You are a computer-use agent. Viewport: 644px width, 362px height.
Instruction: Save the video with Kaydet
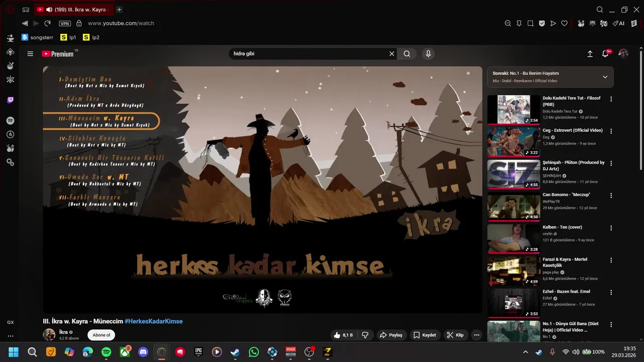pyautogui.click(x=425, y=335)
